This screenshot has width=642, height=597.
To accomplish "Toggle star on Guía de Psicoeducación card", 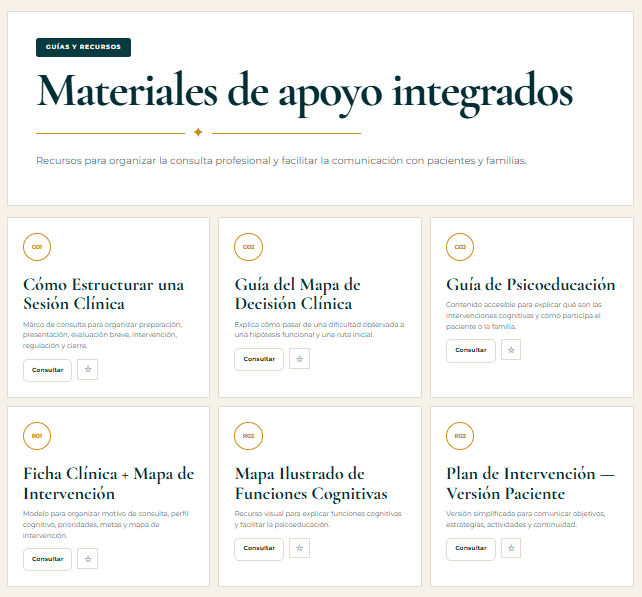I will tap(511, 350).
